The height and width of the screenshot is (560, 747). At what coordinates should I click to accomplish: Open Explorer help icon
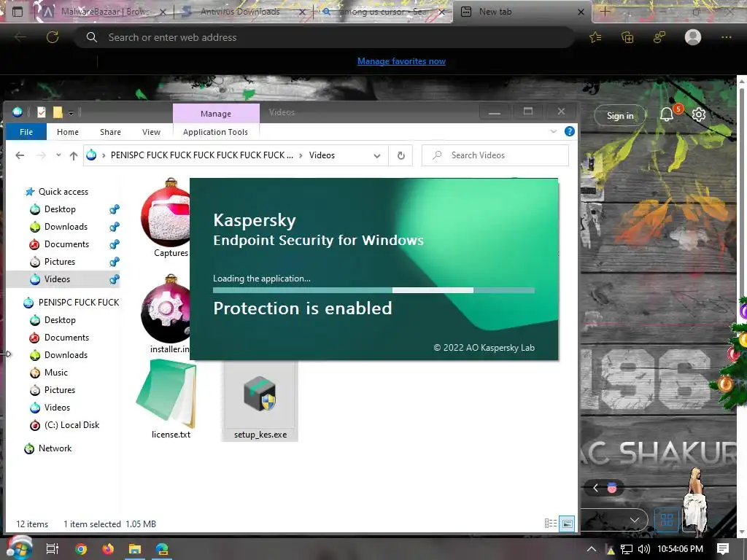(x=569, y=131)
